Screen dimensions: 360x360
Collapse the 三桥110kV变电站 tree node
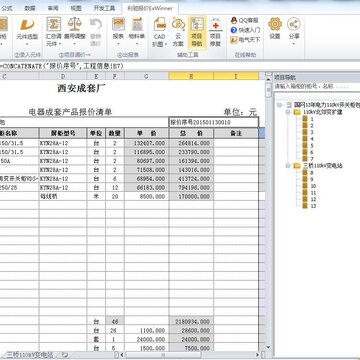(x=288, y=166)
